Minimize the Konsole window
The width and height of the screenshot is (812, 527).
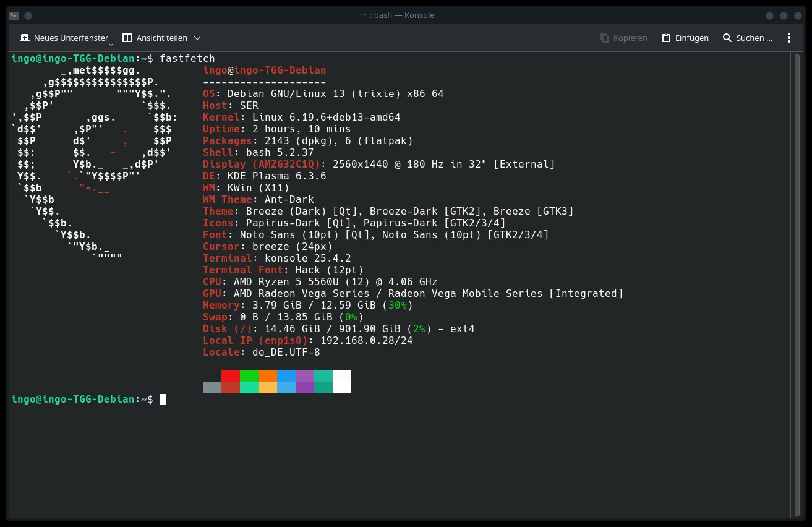769,15
